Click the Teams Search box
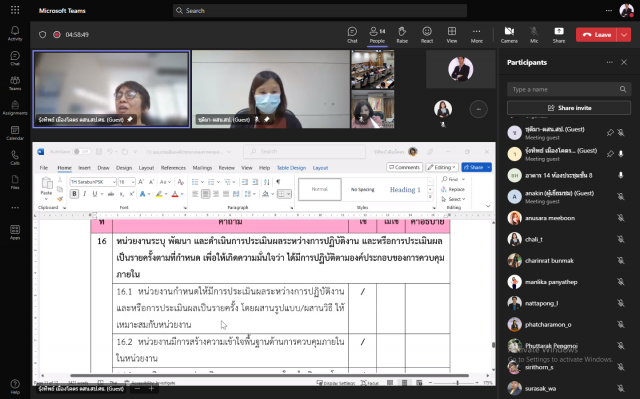640x399 pixels. [320, 11]
